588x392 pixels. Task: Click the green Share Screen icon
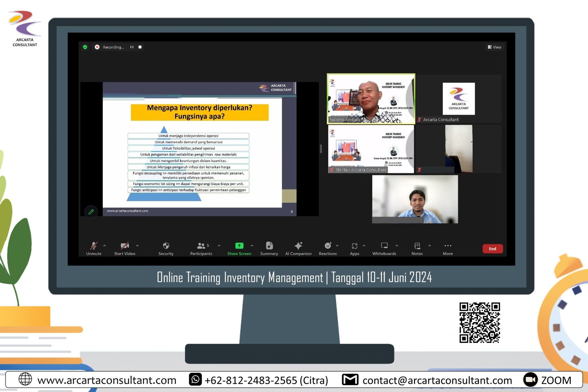click(239, 246)
